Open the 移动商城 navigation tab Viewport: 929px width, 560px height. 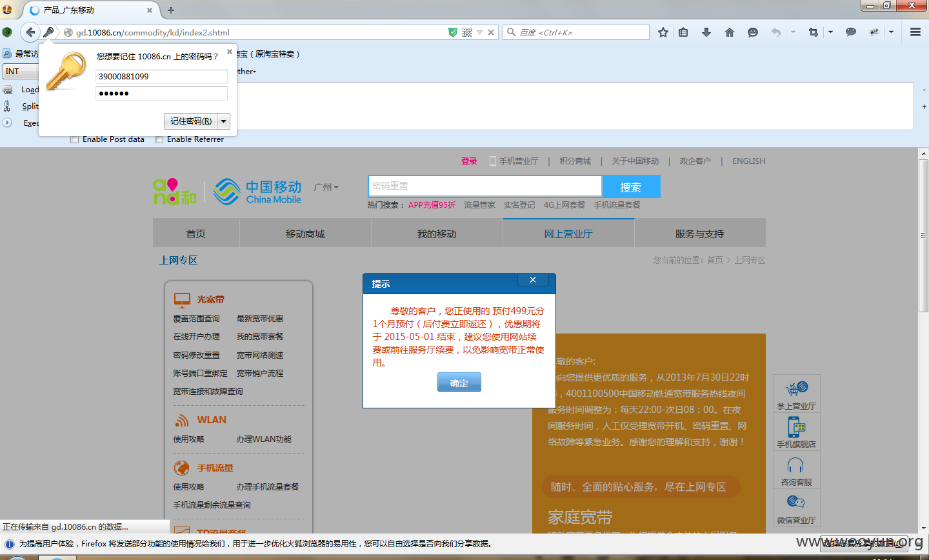pyautogui.click(x=305, y=234)
